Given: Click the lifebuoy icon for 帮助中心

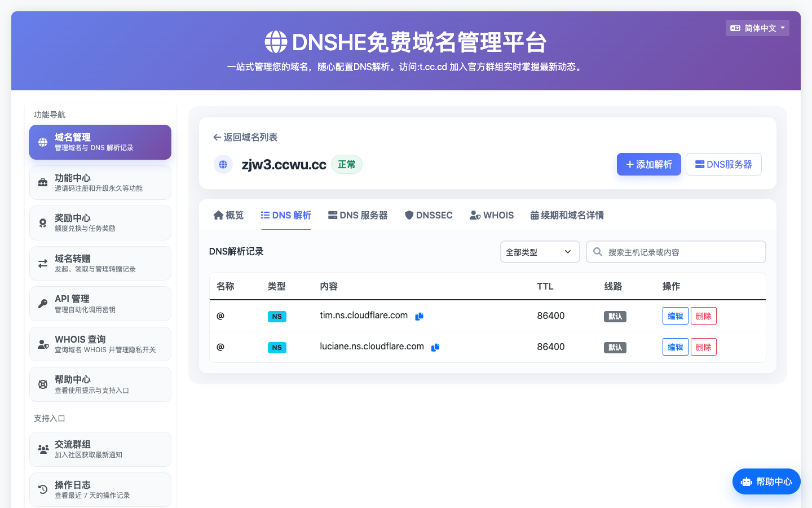Looking at the screenshot, I should point(43,384).
